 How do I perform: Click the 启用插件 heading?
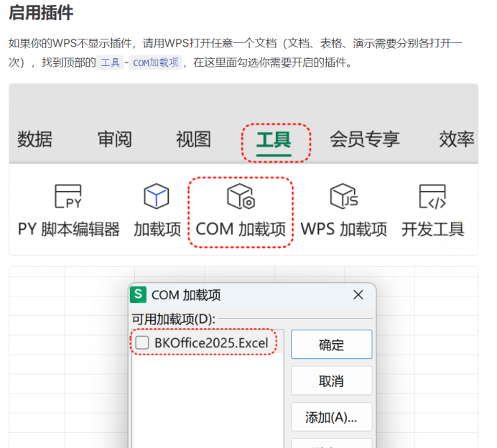point(41,14)
